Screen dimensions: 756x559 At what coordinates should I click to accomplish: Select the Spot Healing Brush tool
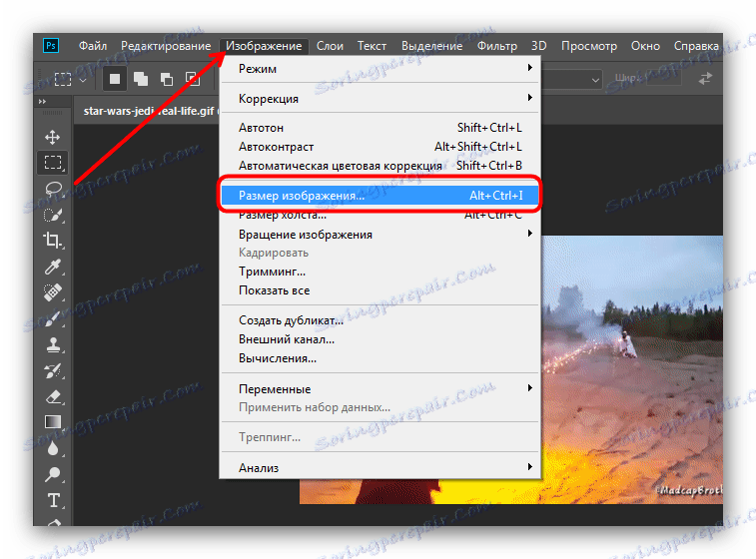pyautogui.click(x=53, y=292)
